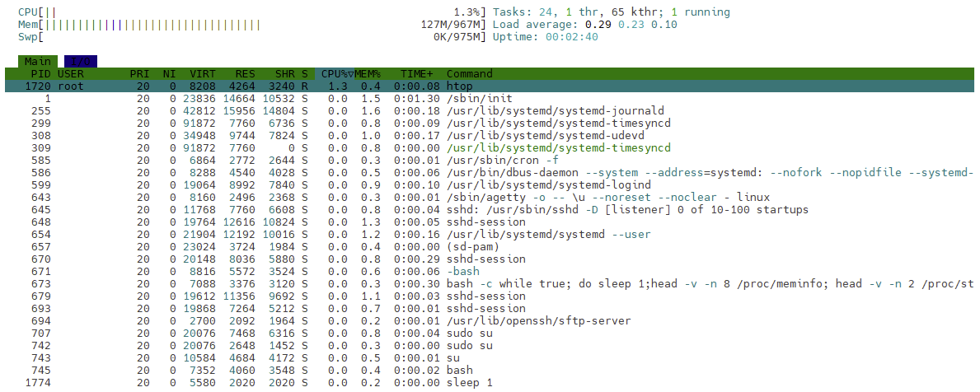Select sudo su row with PID 707
The image size is (980, 392).
tap(490, 334)
